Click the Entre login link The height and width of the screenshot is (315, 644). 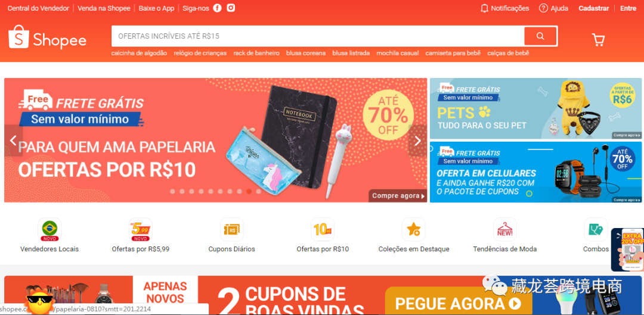[x=628, y=8]
